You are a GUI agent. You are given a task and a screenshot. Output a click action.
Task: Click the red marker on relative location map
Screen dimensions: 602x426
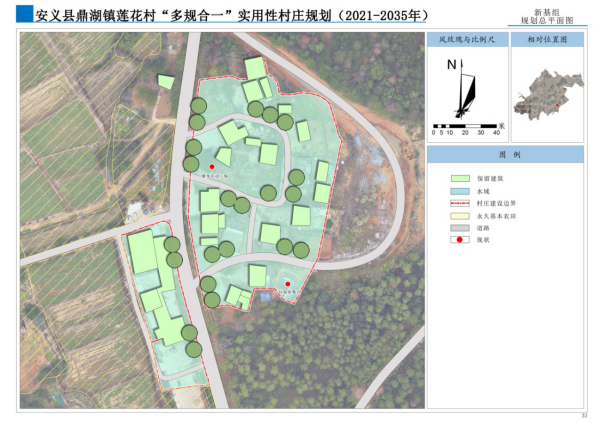click(556, 104)
